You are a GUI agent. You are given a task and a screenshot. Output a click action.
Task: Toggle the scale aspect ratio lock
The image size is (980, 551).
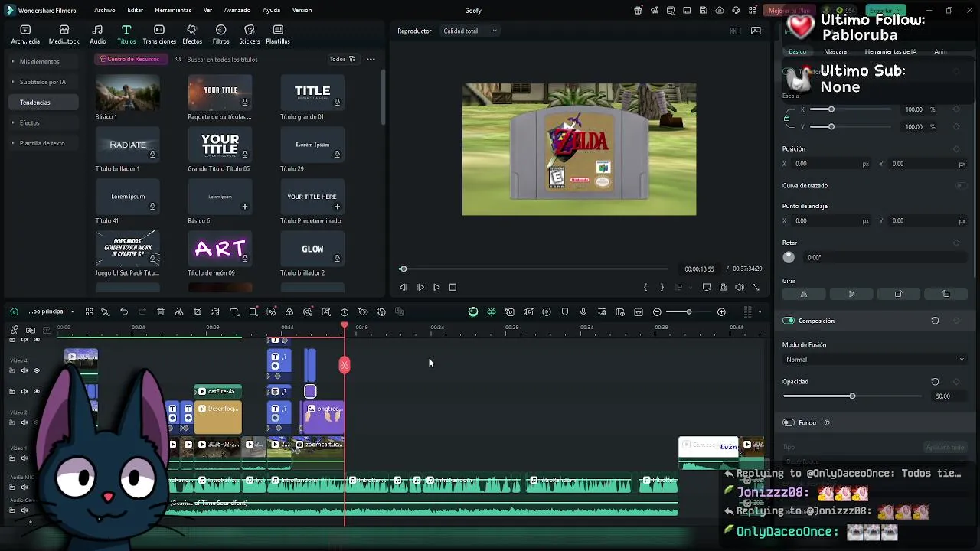[787, 118]
